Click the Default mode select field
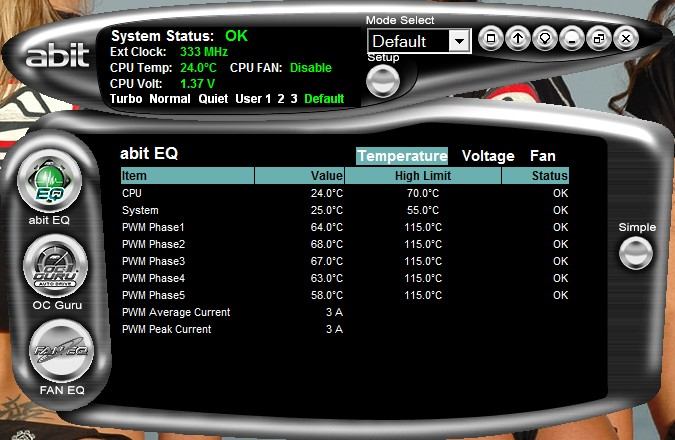The height and width of the screenshot is (440, 675). pyautogui.click(x=419, y=41)
